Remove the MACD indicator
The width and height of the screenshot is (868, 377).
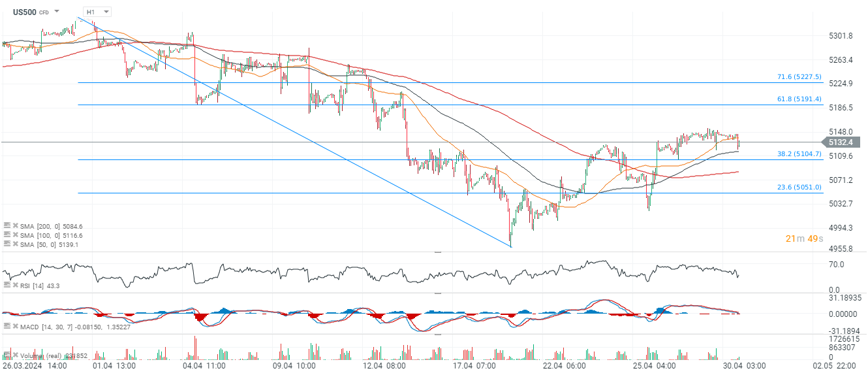pos(15,325)
